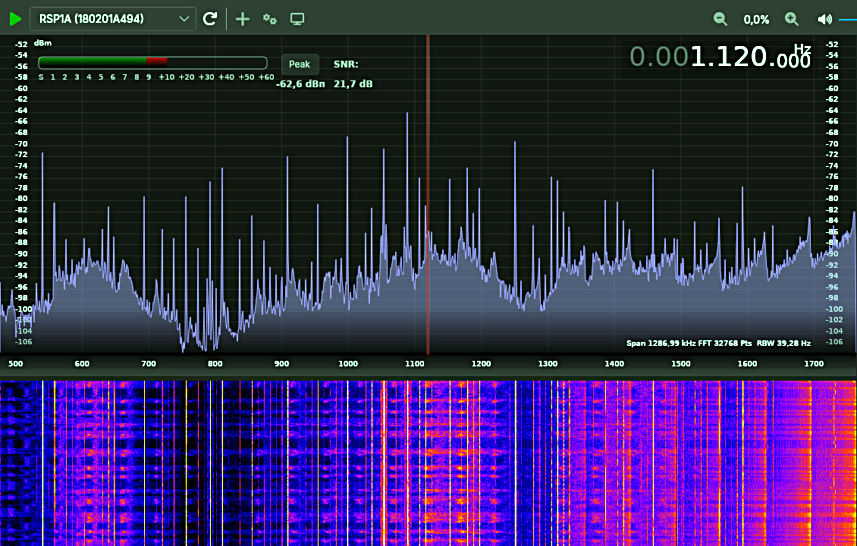
Task: Click 1500 on the frequency scale
Action: (681, 364)
